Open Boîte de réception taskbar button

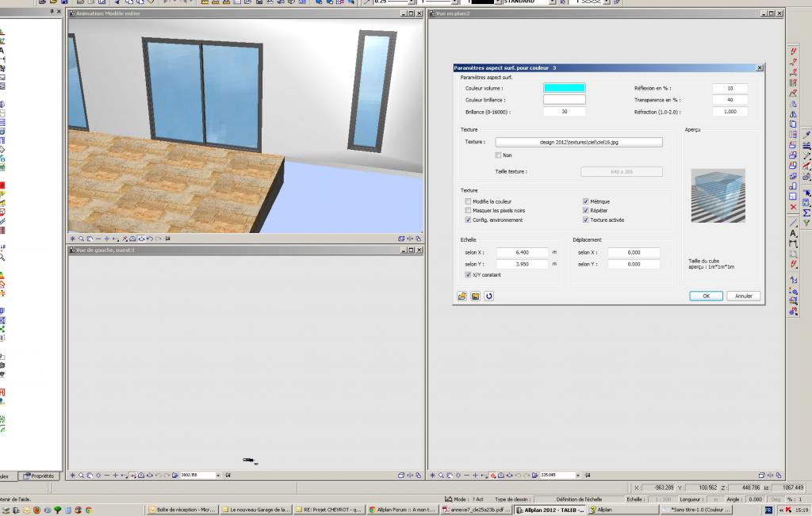point(183,510)
